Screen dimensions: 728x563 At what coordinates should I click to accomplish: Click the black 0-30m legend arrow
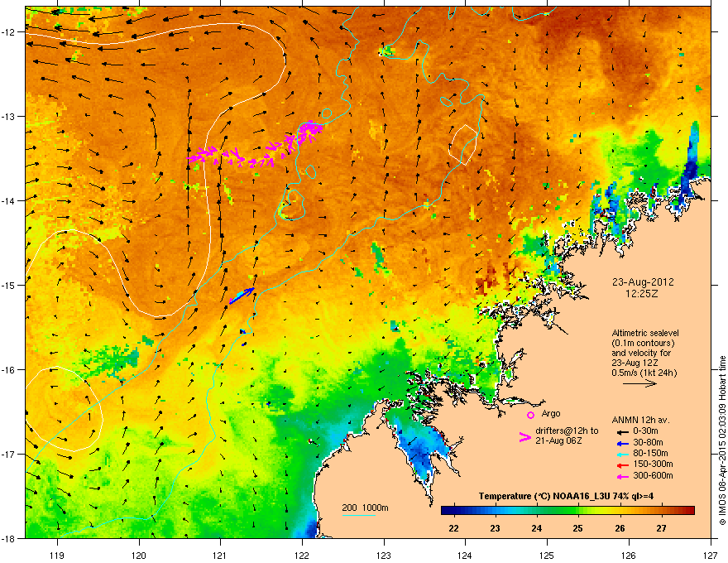click(x=622, y=431)
